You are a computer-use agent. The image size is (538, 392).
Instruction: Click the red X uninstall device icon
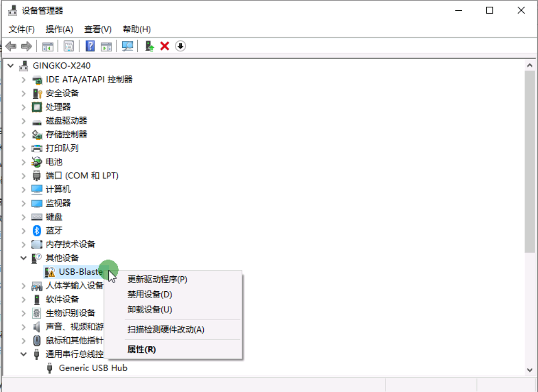[165, 46]
